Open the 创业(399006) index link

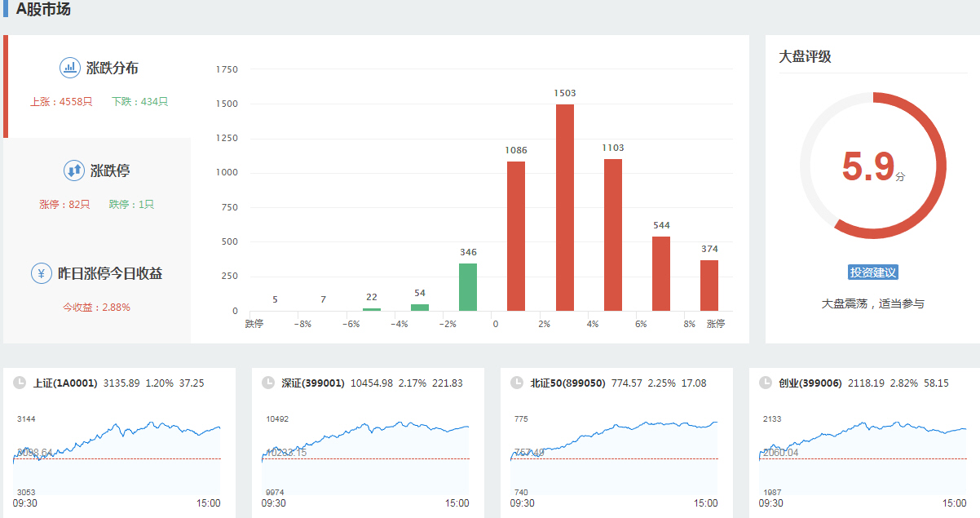click(x=810, y=383)
